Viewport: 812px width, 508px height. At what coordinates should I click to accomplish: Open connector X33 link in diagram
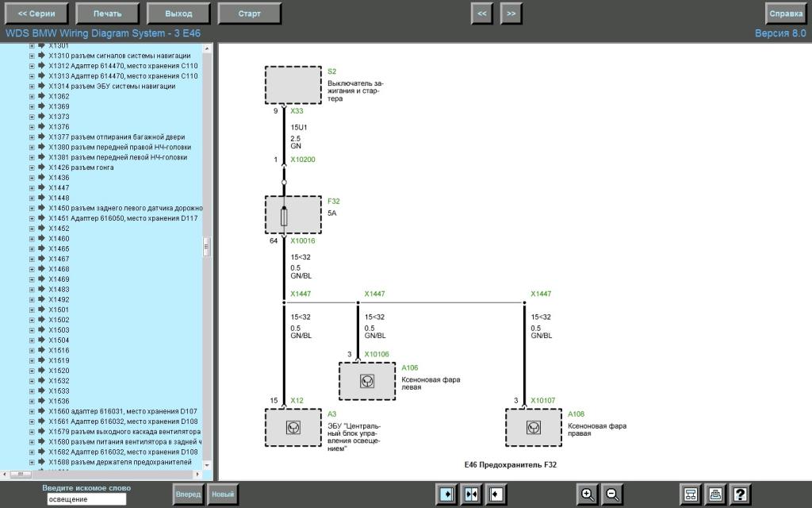[297, 111]
